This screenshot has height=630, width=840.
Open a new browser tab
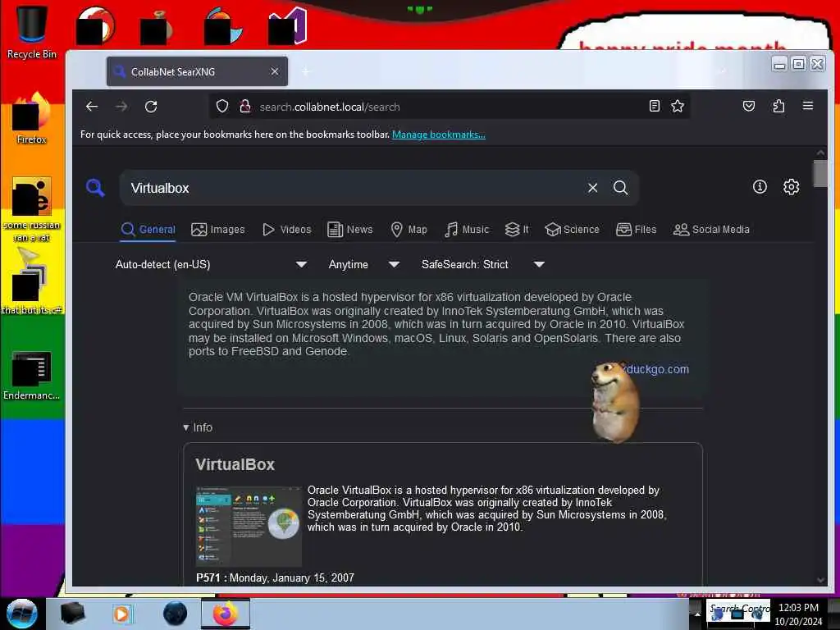coord(306,71)
